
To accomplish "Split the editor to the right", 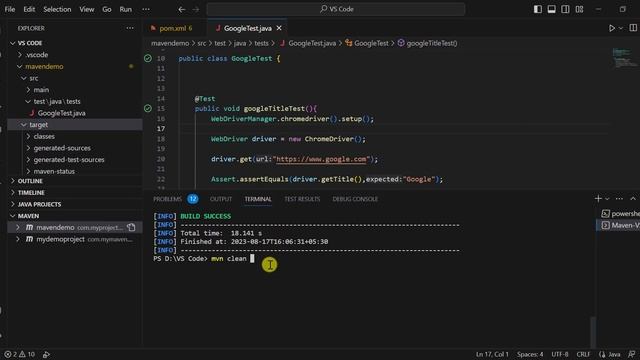I will click(633, 28).
